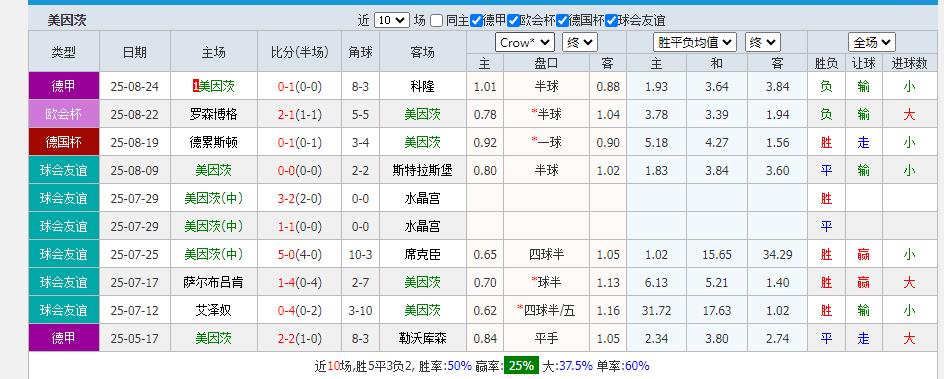Click handicap *一球 in the 德累斯顿 row
Screen dimensions: 944x379
pyautogui.click(x=546, y=143)
